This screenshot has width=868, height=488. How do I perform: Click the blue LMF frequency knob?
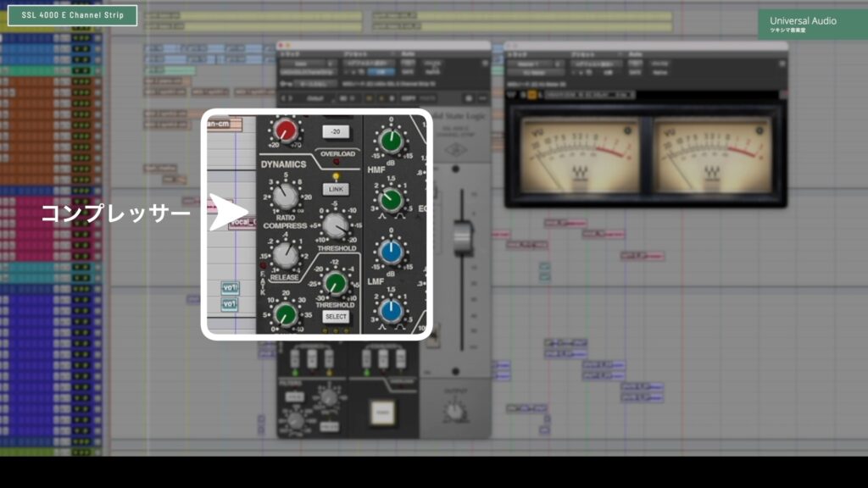click(391, 311)
